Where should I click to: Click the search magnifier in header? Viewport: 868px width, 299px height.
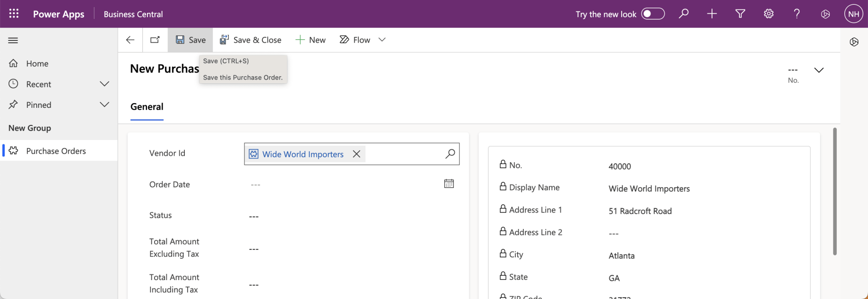(x=684, y=14)
